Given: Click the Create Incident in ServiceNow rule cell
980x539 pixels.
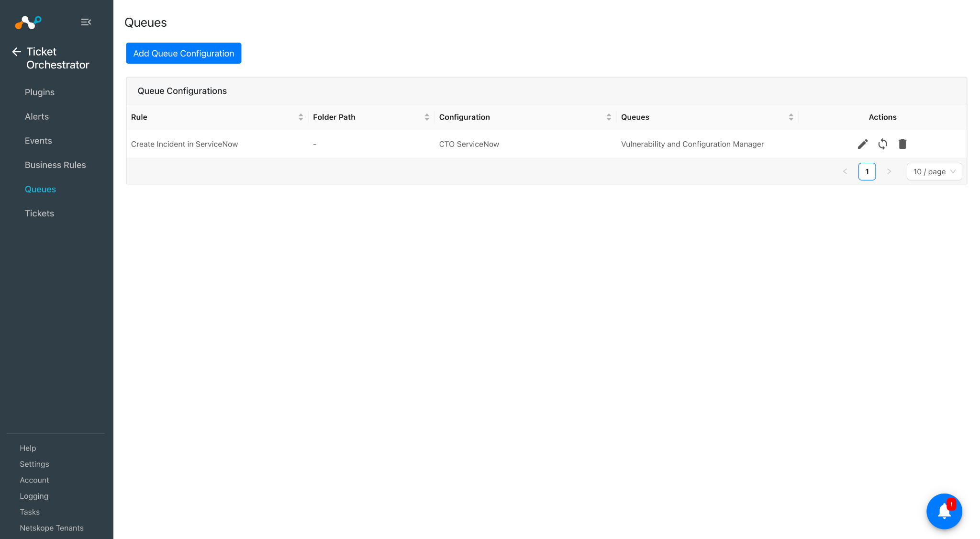Looking at the screenshot, I should tap(184, 144).
